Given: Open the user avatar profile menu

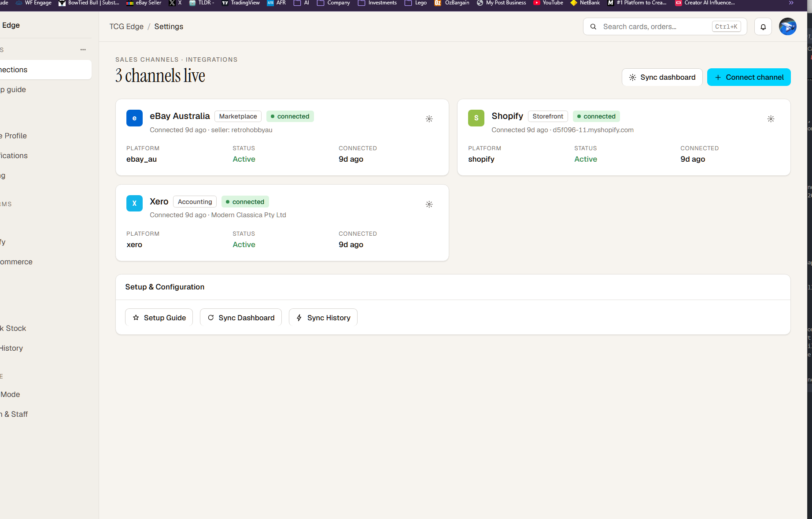Looking at the screenshot, I should tap(787, 26).
